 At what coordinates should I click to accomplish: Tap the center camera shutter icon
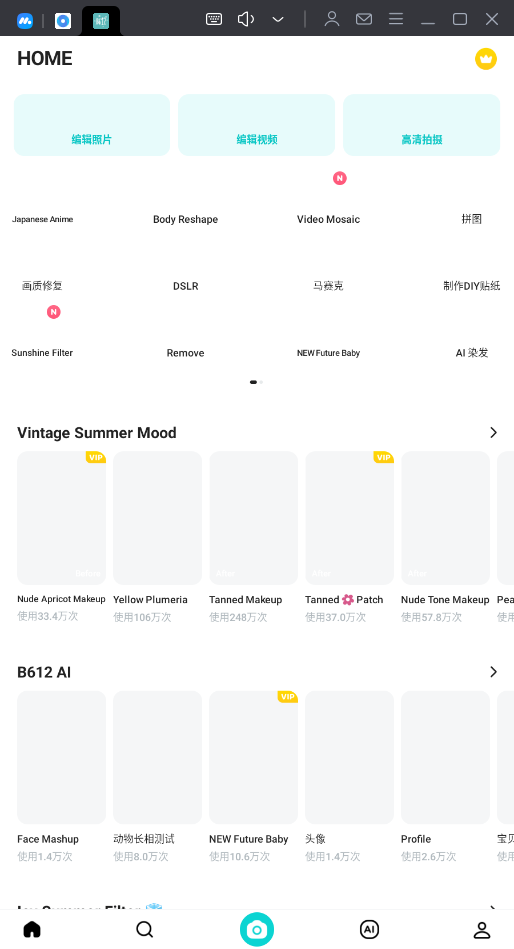(x=257, y=929)
